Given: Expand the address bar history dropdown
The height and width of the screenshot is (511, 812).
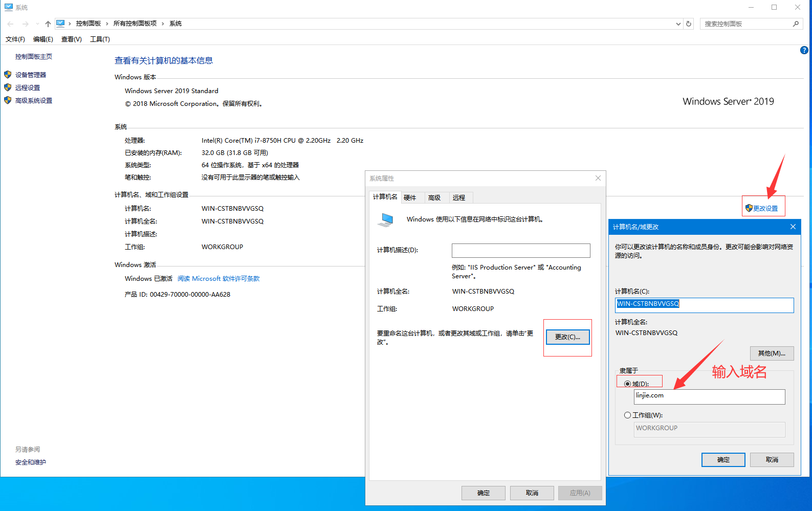Looking at the screenshot, I should [x=678, y=24].
